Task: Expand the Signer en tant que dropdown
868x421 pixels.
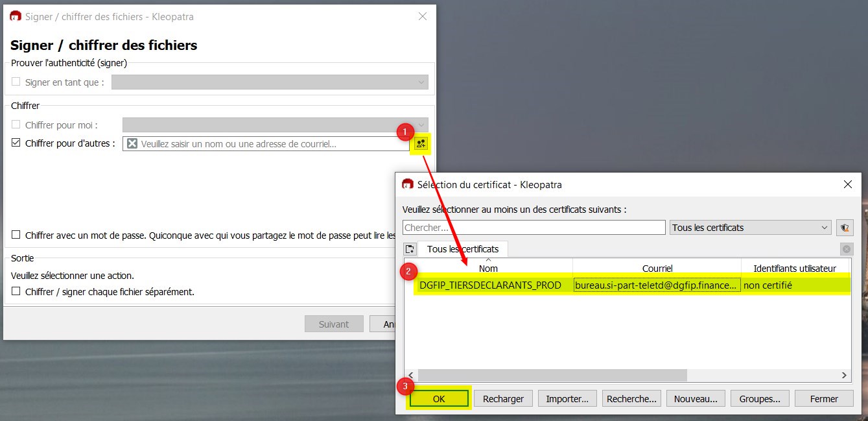Action: click(270, 82)
